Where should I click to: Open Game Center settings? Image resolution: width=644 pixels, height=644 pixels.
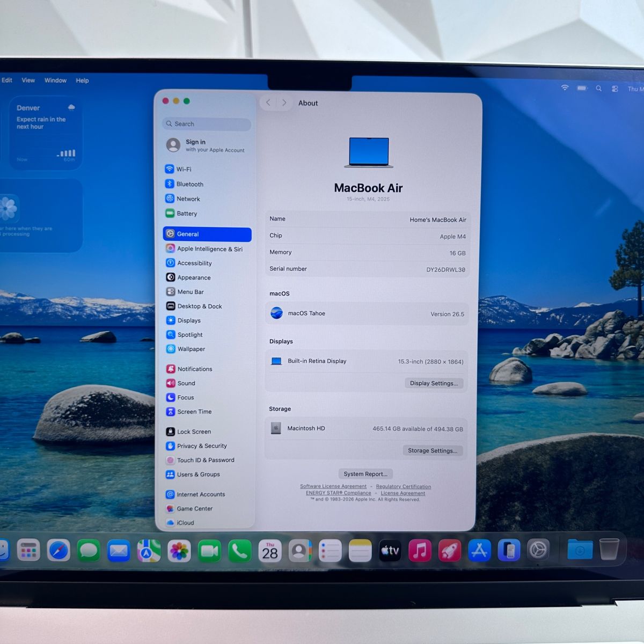pyautogui.click(x=207, y=508)
